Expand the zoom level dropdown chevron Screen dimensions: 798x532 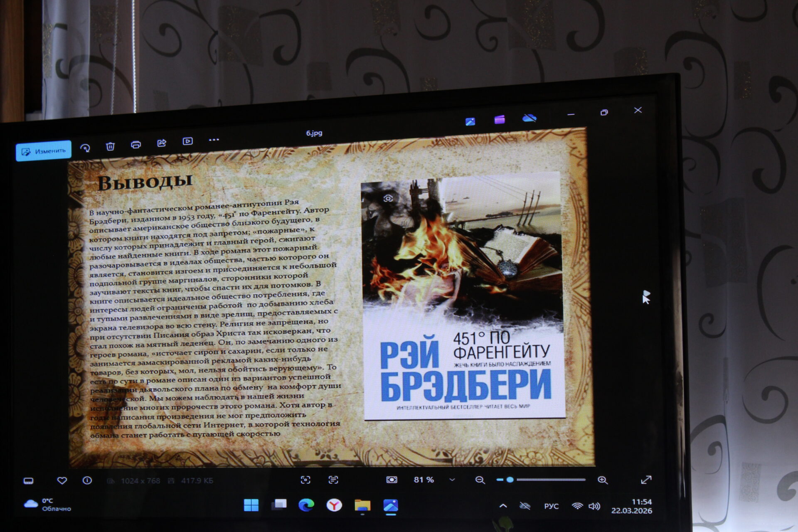pos(452,480)
